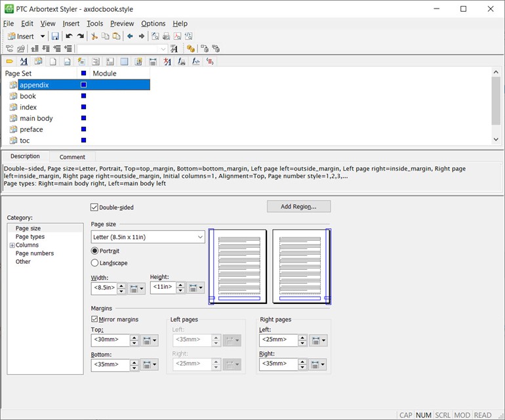Click the Font style A icon beside the combo box
Screen dimensions: 505x420
pyautogui.click(x=174, y=49)
